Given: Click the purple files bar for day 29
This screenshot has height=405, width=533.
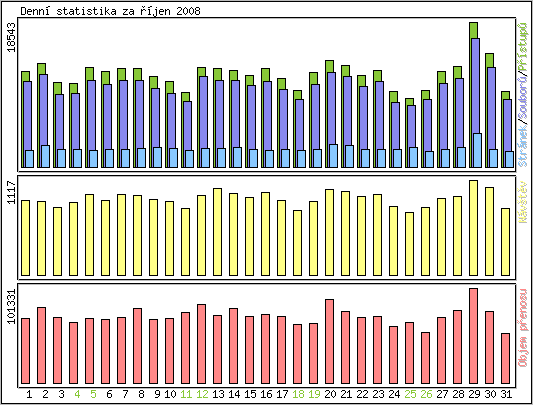Looking at the screenshot, I should point(476,85).
